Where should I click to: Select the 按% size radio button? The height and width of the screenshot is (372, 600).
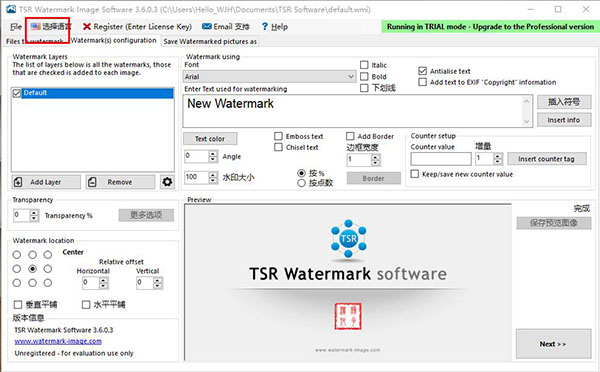302,173
